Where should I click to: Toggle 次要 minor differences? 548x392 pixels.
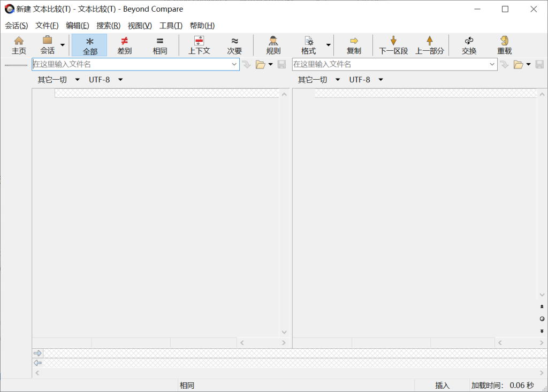(234, 45)
